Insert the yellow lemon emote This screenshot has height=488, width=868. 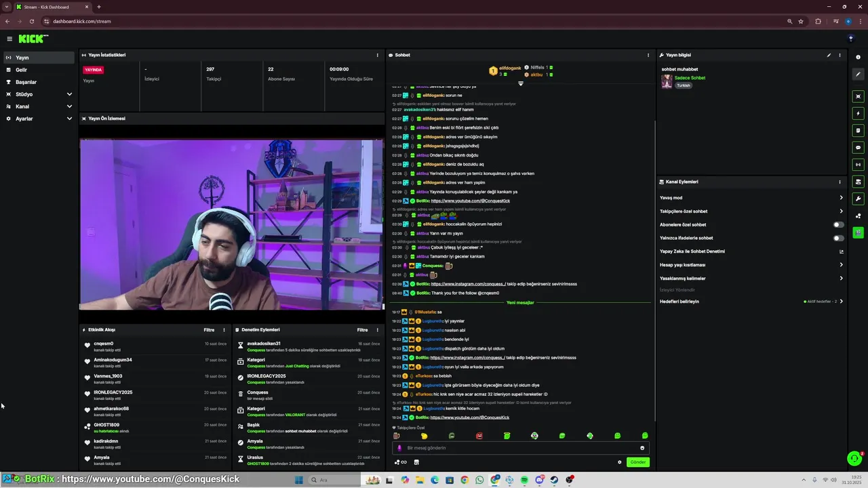point(425,436)
